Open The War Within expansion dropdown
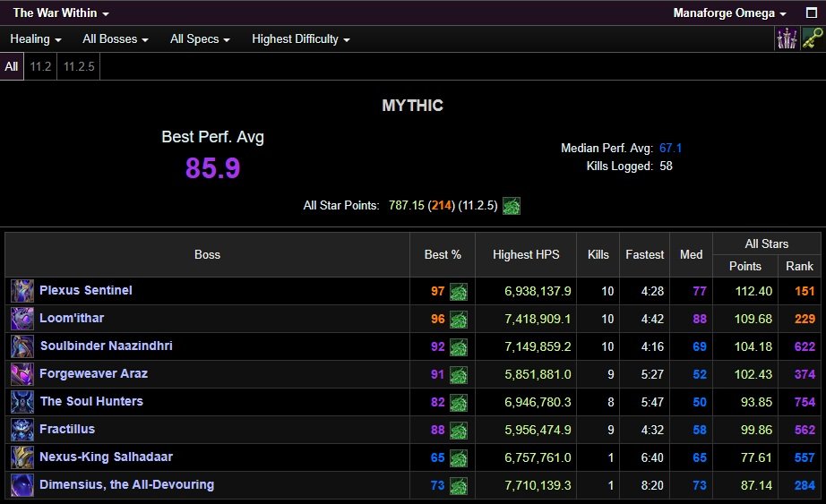This screenshot has width=826, height=504. (61, 13)
